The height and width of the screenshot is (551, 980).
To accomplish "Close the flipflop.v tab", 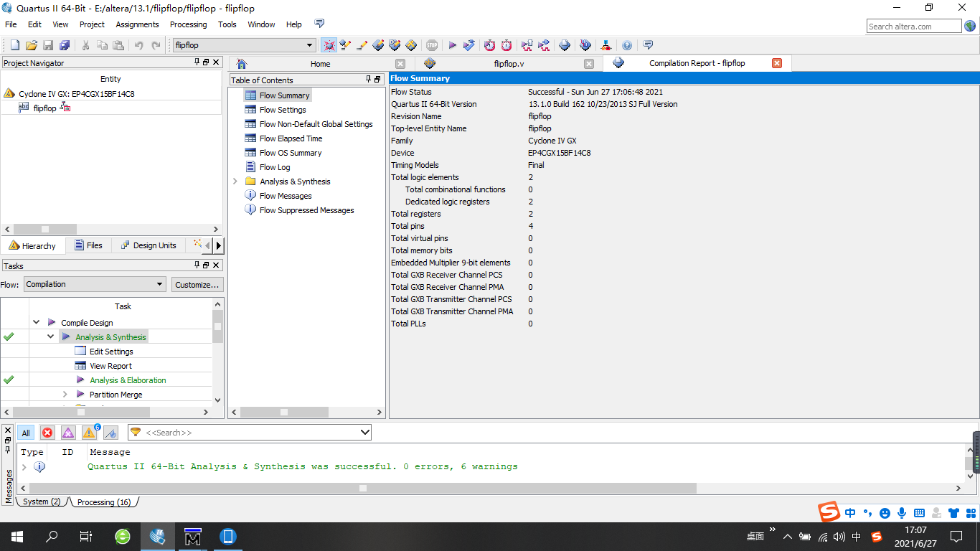I will pyautogui.click(x=589, y=64).
